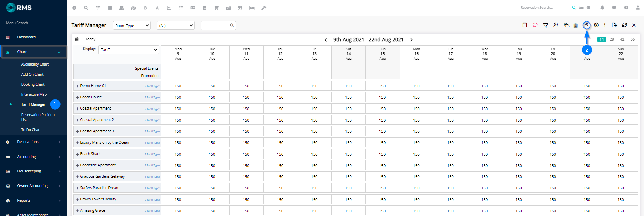644x216 pixels.
Task: Open the Room Type dropdown
Action: coord(132,26)
